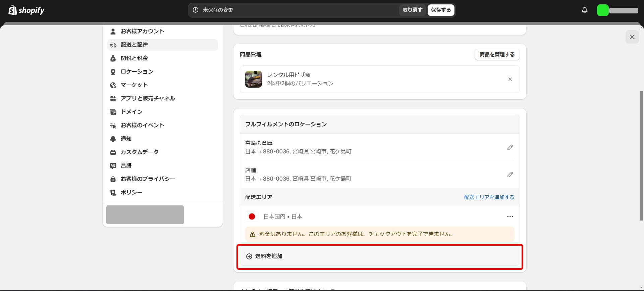Viewport: 644px width, 291px height.
Task: Go to マーケット settings
Action: point(134,85)
